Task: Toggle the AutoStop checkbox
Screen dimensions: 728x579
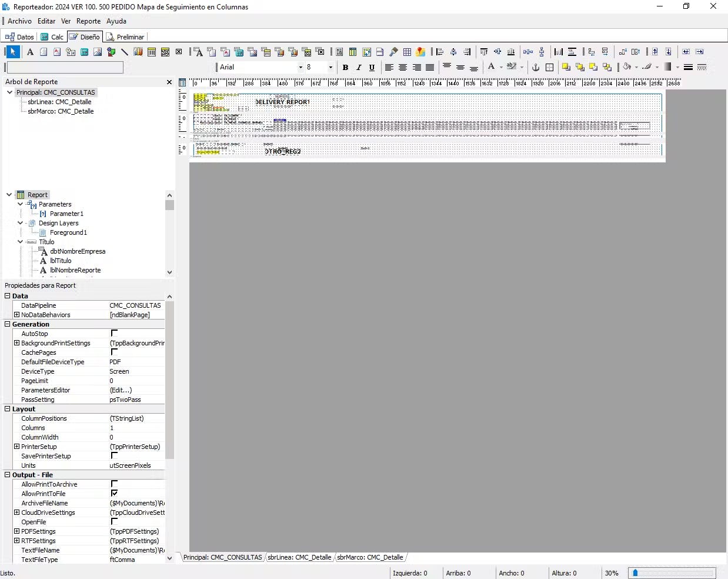Action: pos(114,334)
